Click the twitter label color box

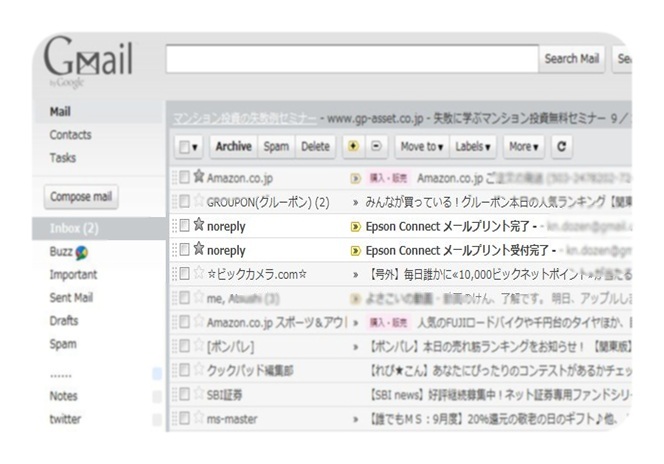pyautogui.click(x=157, y=420)
